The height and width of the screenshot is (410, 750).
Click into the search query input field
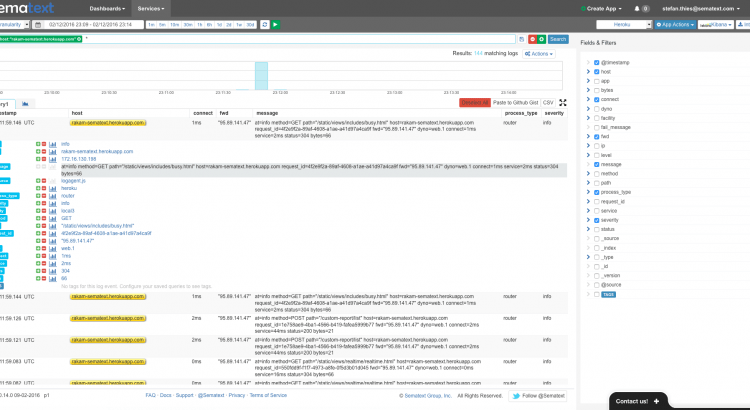point(299,39)
